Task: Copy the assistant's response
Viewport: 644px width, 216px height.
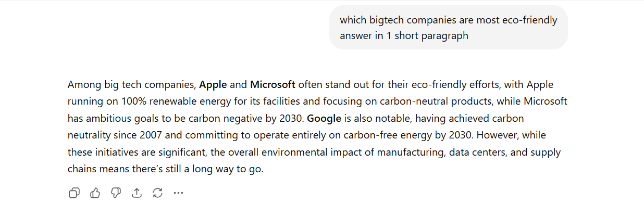Action: point(74,193)
